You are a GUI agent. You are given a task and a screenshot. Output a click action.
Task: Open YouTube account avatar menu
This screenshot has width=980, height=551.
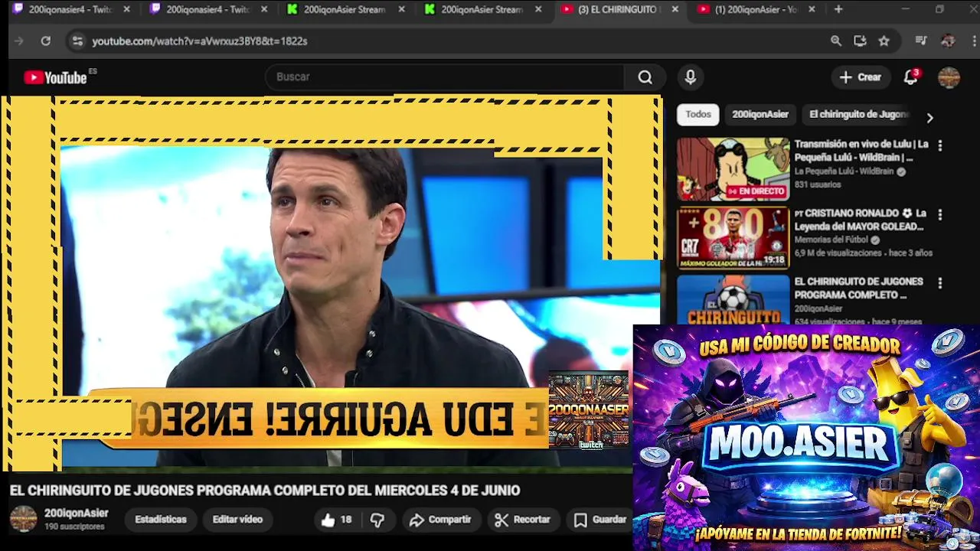(949, 77)
